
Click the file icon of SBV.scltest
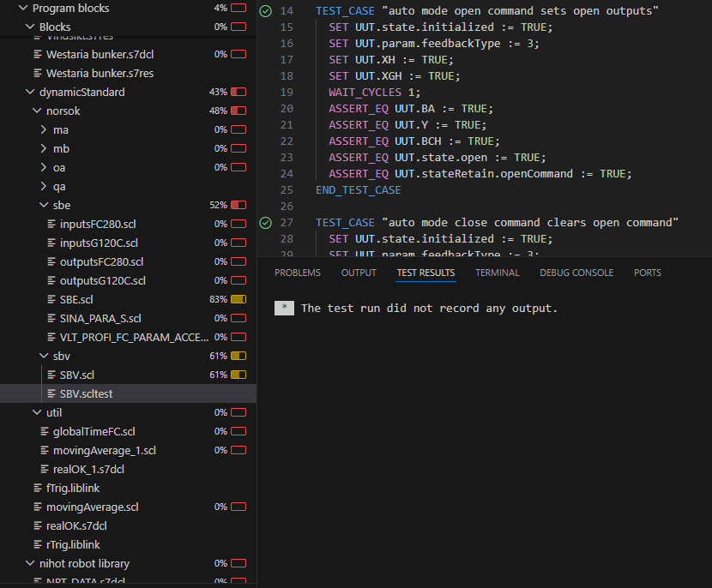(x=51, y=393)
